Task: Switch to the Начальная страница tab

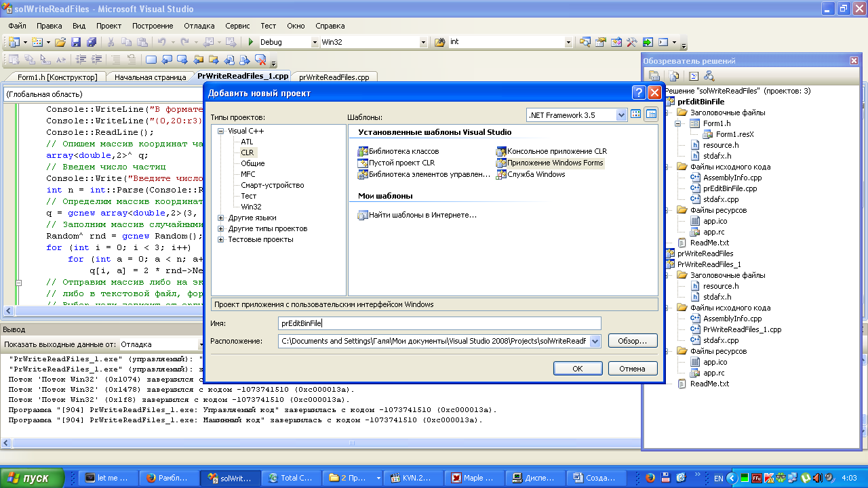Action: pos(150,77)
